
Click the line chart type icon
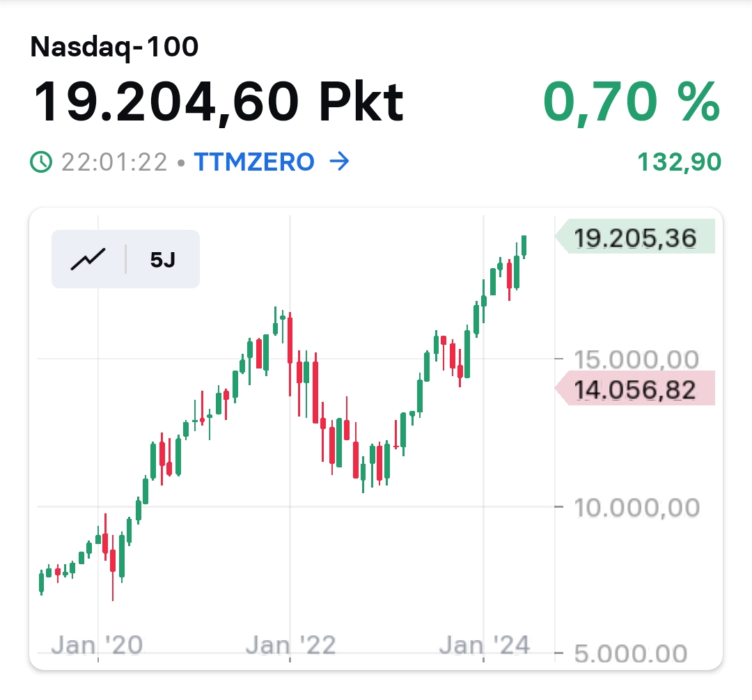click(x=88, y=259)
